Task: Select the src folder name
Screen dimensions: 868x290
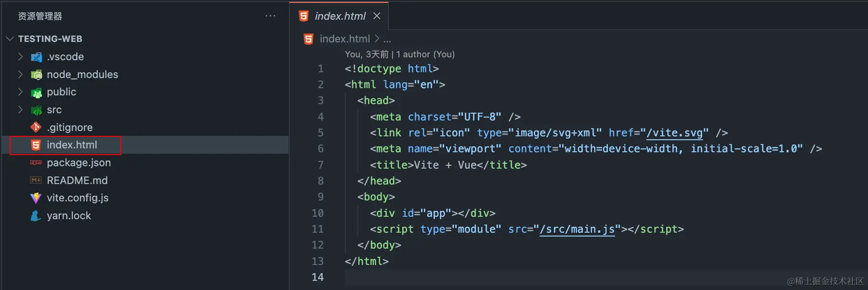Action: coord(54,110)
